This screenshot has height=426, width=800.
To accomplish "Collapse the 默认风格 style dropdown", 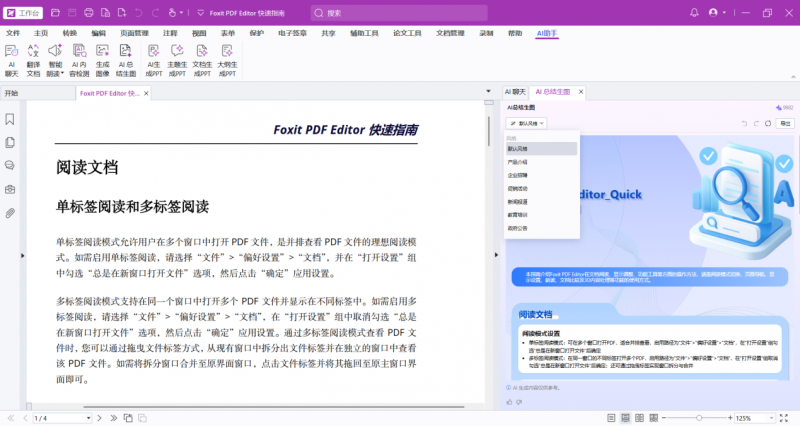I will point(527,124).
